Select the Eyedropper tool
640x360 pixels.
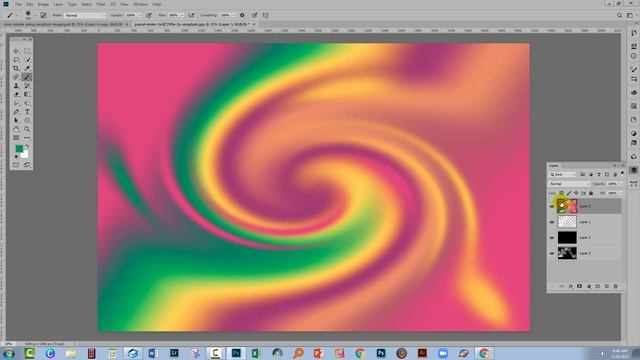coord(27,68)
